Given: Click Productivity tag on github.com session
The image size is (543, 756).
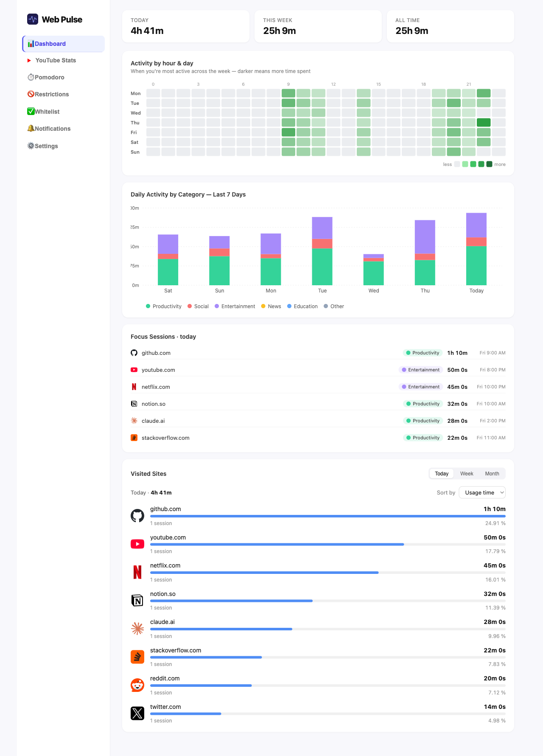Looking at the screenshot, I should (423, 353).
